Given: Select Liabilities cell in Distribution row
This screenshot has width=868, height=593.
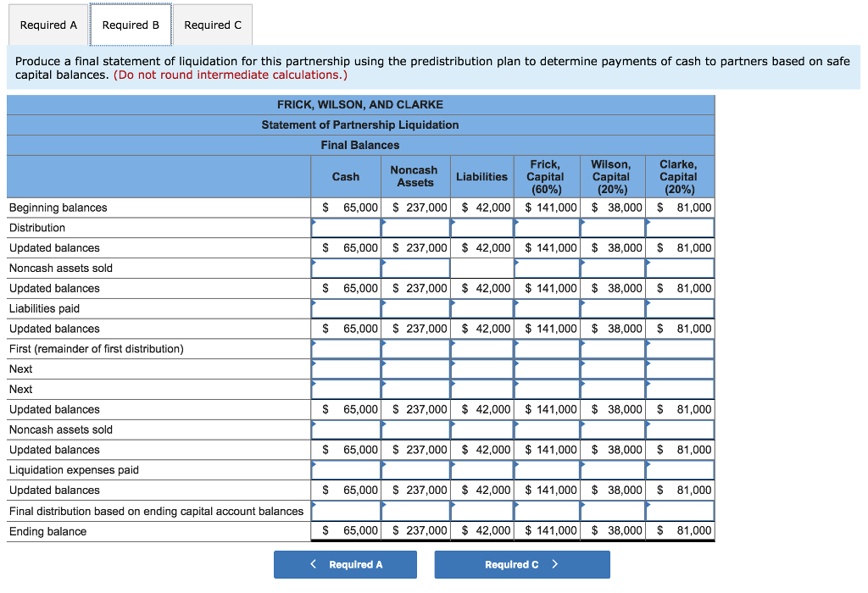Looking at the screenshot, I should (x=482, y=228).
